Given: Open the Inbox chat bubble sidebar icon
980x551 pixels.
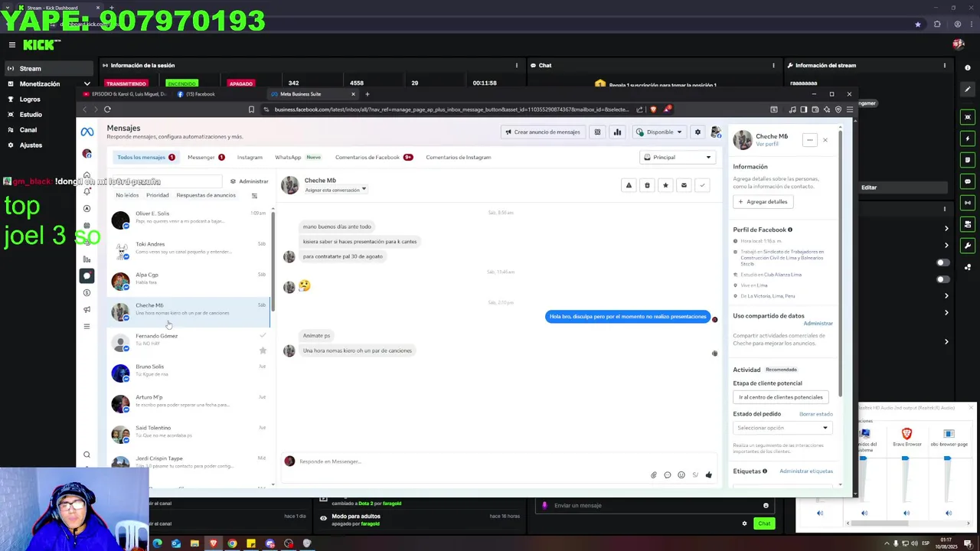Looking at the screenshot, I should pyautogui.click(x=87, y=275).
